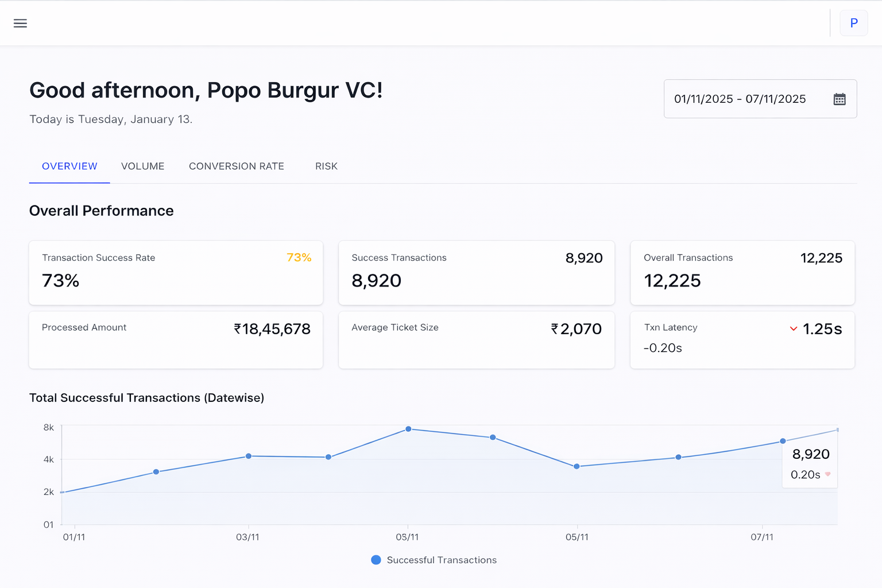Select the Processed Amount card
The width and height of the screenshot is (882, 588).
click(x=176, y=340)
